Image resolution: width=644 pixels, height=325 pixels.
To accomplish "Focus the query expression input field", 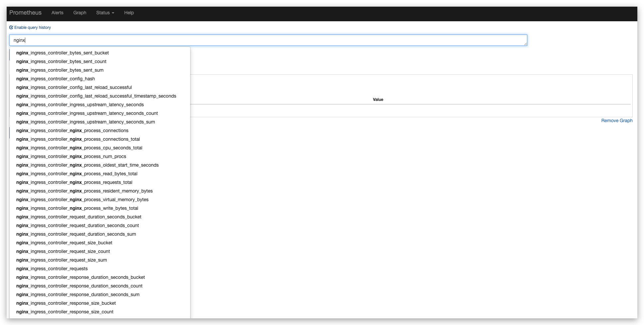I will (x=268, y=40).
